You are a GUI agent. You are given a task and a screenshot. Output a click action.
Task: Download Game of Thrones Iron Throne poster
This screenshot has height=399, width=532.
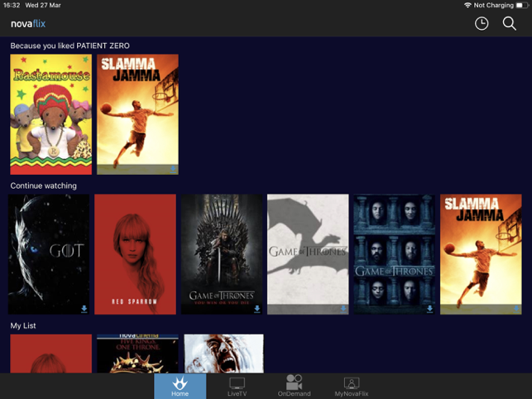click(x=257, y=310)
